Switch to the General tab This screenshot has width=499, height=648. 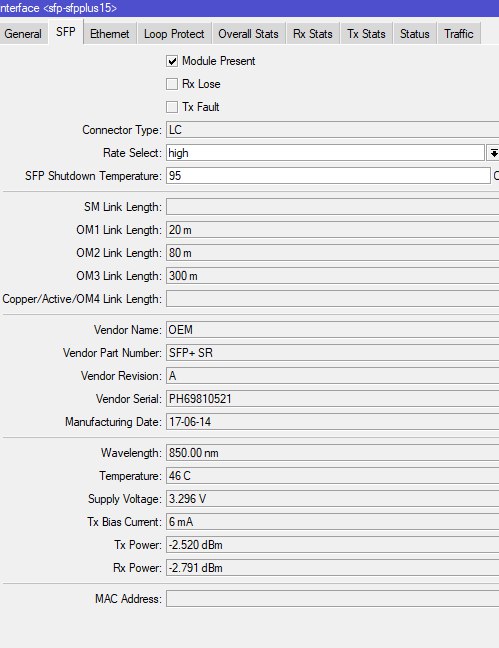[x=24, y=34]
